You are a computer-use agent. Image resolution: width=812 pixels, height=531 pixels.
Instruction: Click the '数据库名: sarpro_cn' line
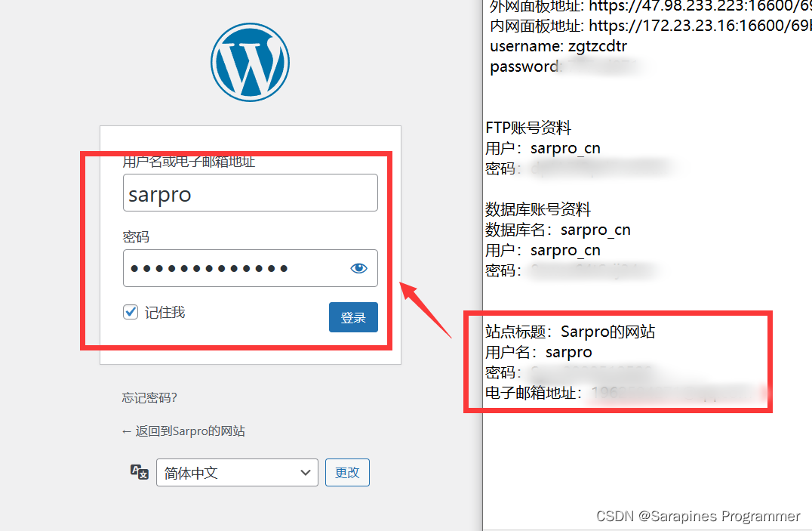click(x=558, y=230)
